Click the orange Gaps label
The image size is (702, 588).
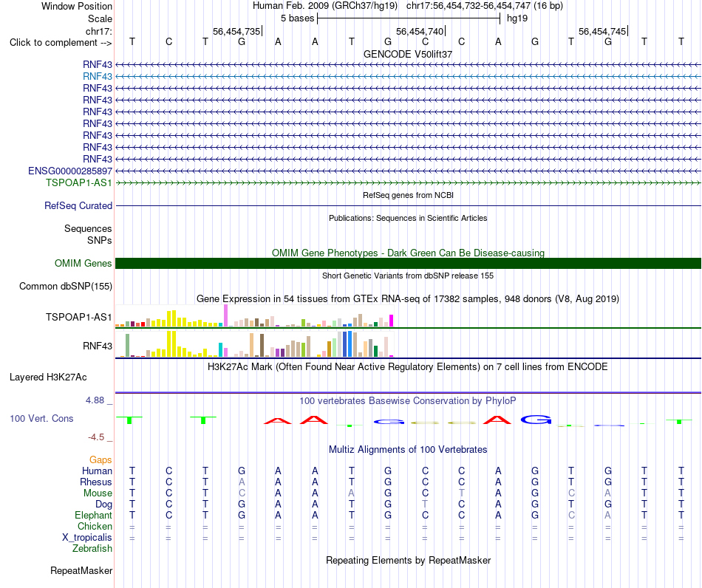[x=100, y=460]
